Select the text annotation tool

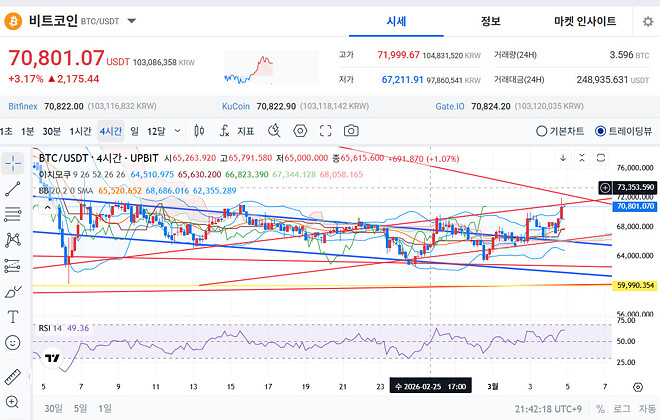tap(13, 316)
